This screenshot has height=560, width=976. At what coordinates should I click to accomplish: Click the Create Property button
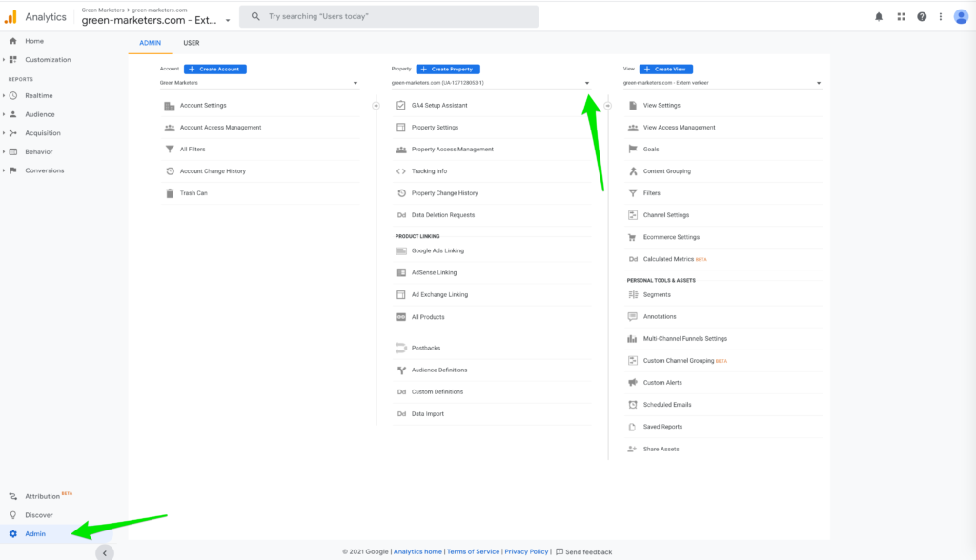click(x=448, y=70)
